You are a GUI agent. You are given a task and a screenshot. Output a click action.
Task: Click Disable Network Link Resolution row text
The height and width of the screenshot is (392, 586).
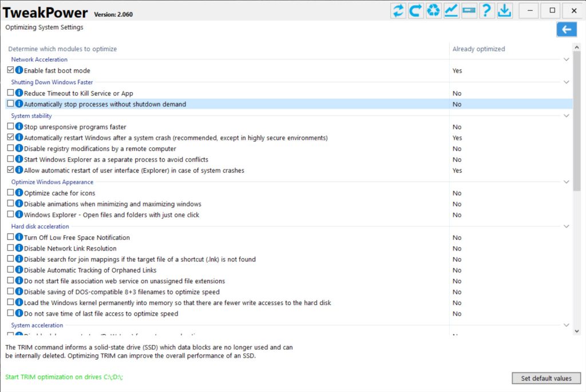point(70,248)
